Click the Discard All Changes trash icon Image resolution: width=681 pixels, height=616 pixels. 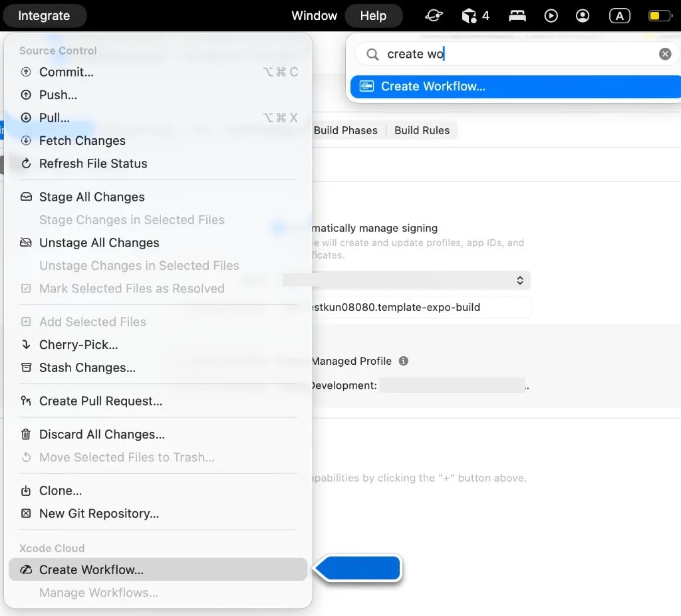26,435
